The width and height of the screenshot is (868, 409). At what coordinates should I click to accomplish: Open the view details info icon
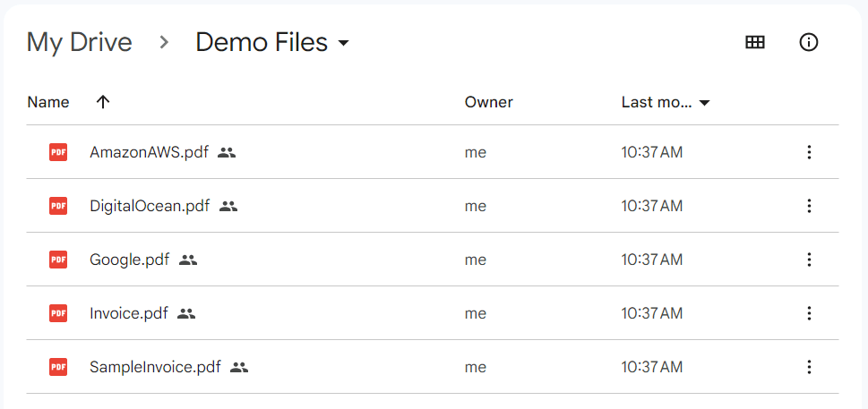[x=809, y=42]
